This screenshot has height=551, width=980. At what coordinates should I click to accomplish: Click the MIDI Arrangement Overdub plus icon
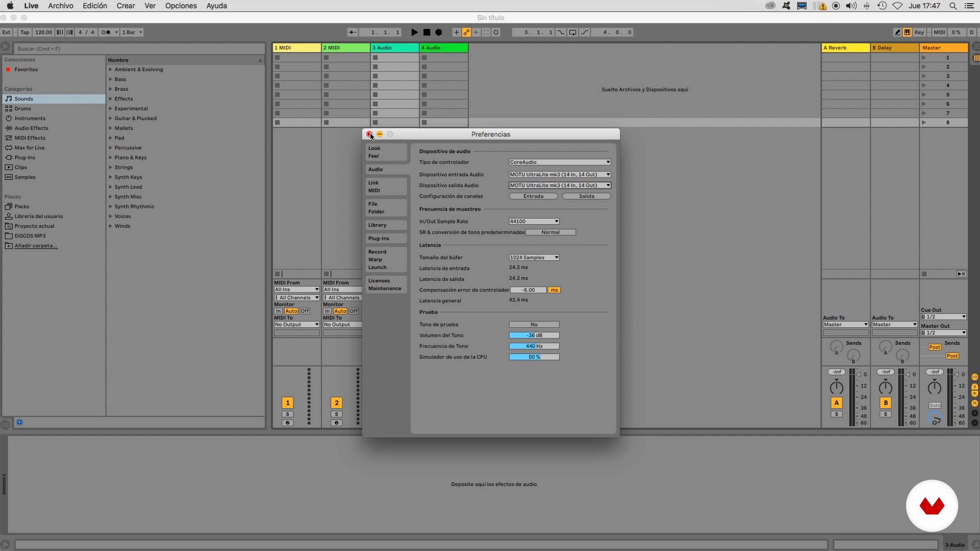pos(456,32)
